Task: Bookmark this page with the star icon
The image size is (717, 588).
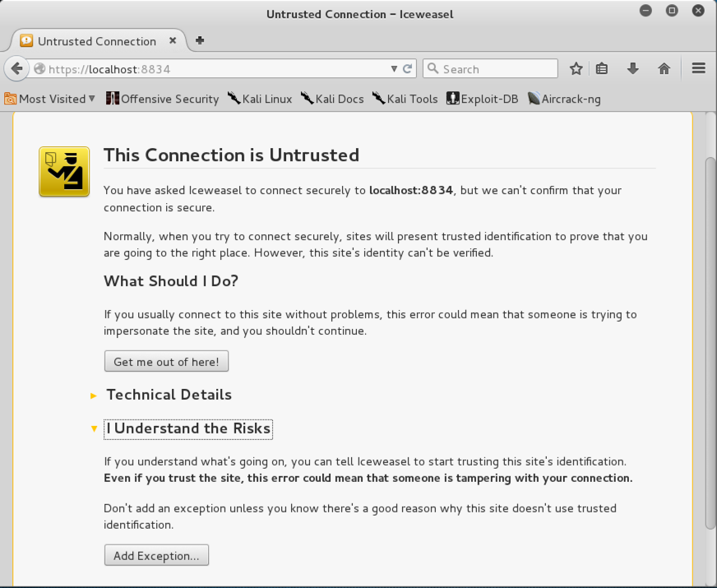Action: pos(576,69)
